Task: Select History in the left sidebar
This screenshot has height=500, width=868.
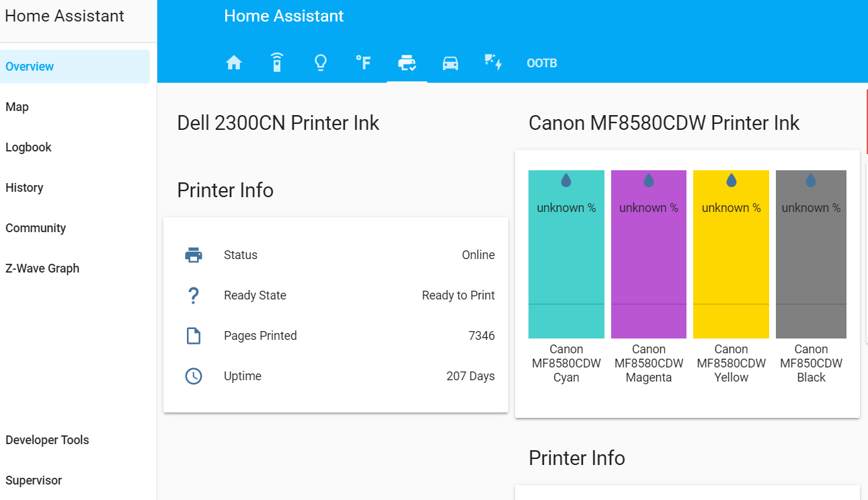Action: coord(24,187)
